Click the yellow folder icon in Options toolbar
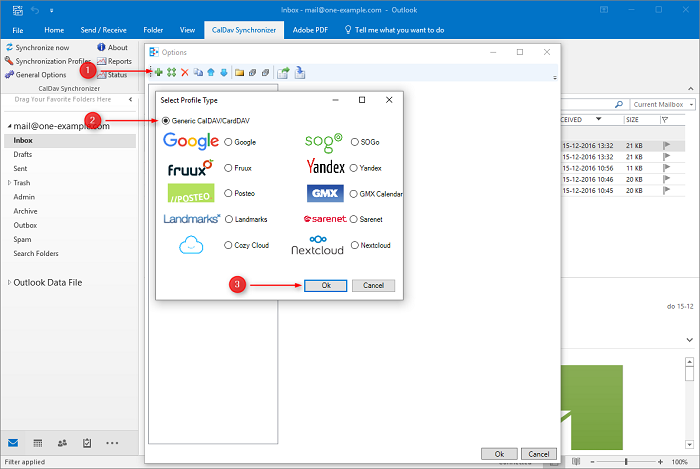The height and width of the screenshot is (469, 700). [x=240, y=73]
